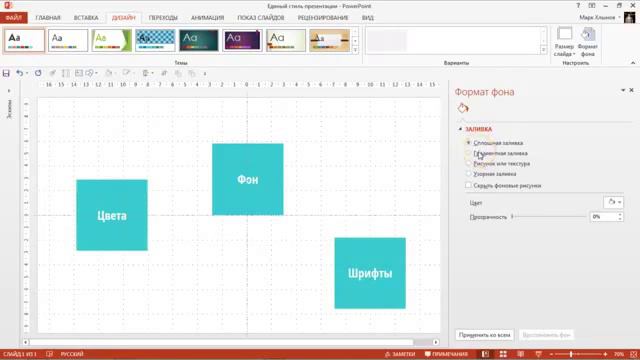Viewport: 640px width, 360px height.
Task: Click the Repeat action icon
Action: [x=38, y=73]
